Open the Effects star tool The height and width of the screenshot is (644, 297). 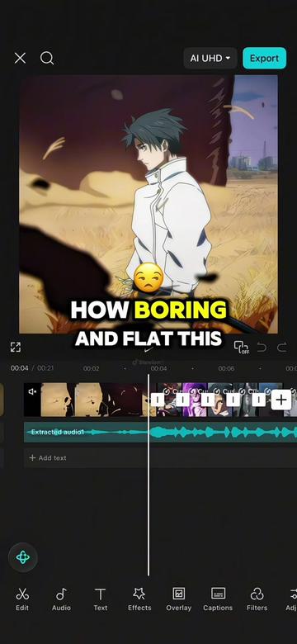(x=139, y=599)
